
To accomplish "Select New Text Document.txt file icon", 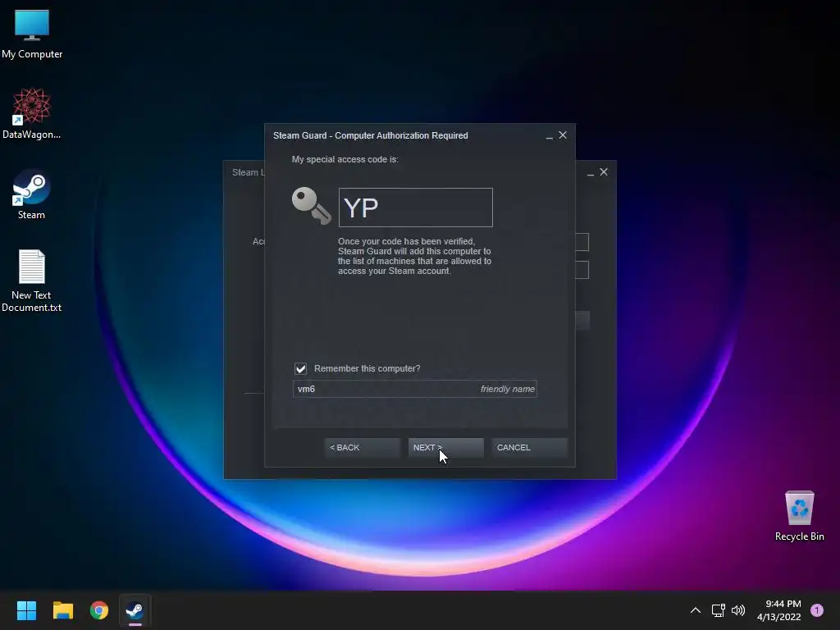I will tap(32, 281).
